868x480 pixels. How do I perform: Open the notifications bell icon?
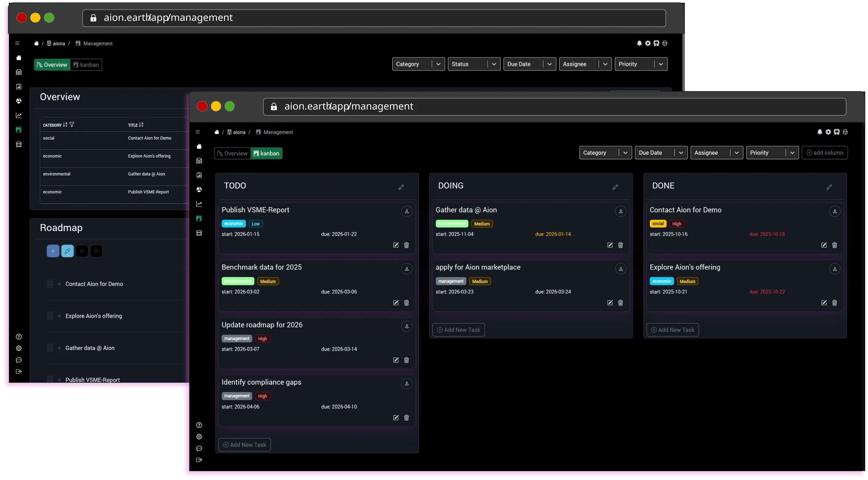coord(820,132)
